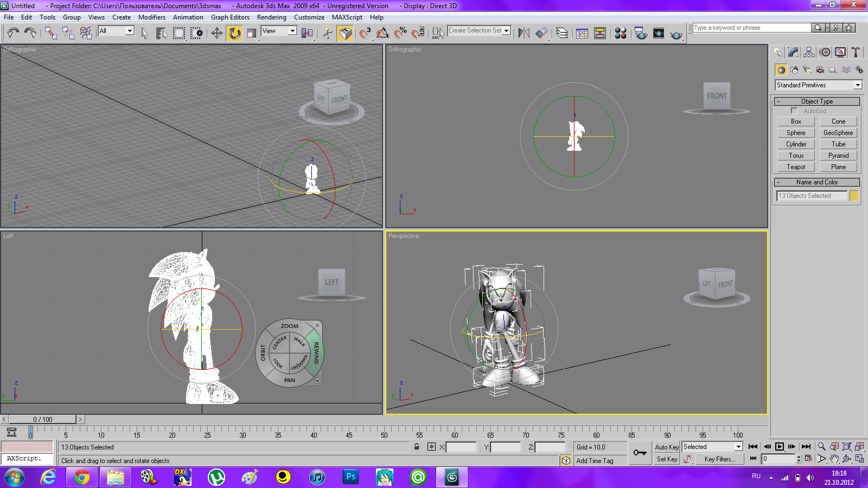The image size is (868, 488).
Task: Click Quick Render teapot
Action: pyautogui.click(x=676, y=33)
